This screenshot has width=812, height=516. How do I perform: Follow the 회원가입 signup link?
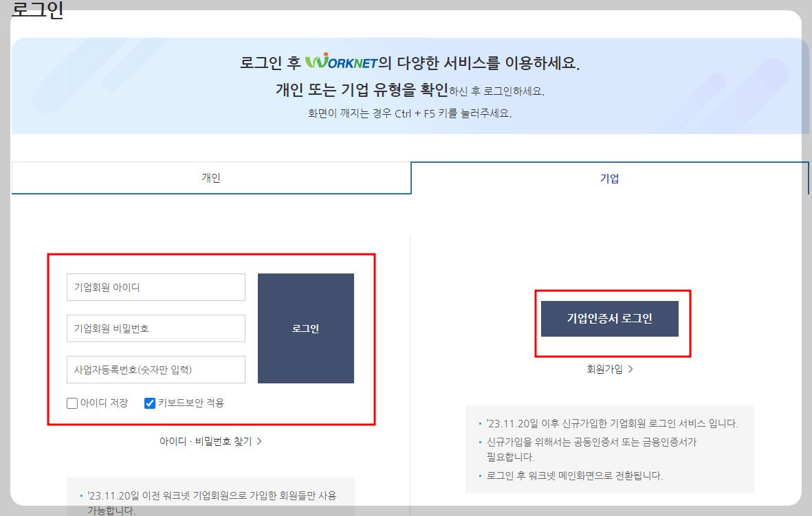[604, 368]
